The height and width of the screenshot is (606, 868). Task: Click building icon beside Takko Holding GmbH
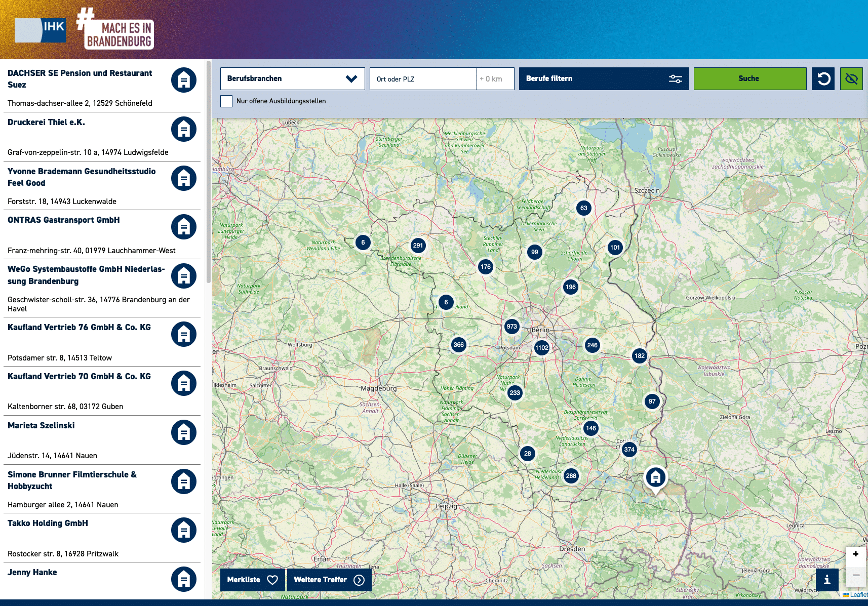click(184, 530)
